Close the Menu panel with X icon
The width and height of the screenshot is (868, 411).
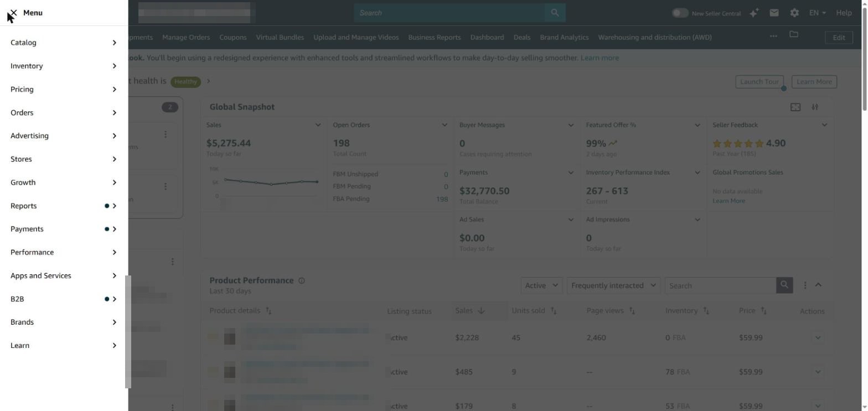[x=13, y=13]
